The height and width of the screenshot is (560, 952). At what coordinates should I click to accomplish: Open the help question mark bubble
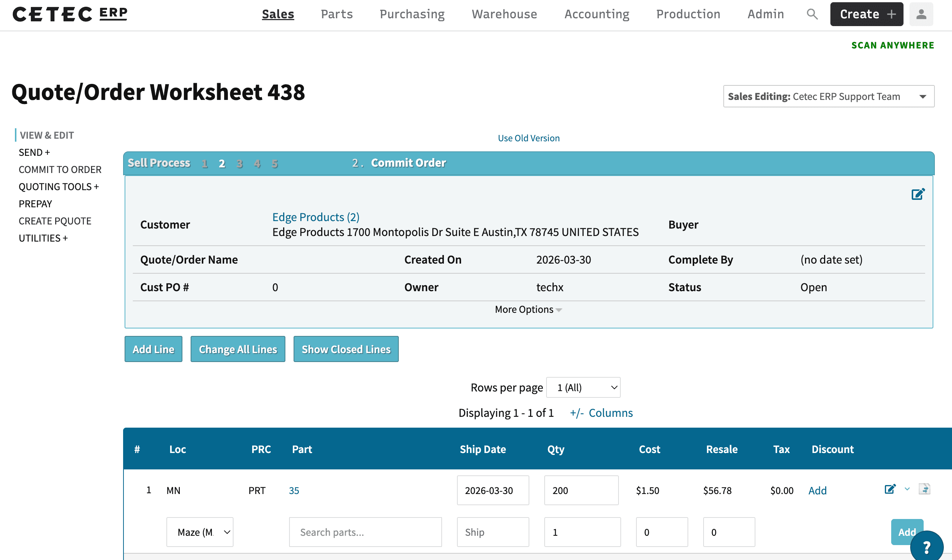point(926,547)
